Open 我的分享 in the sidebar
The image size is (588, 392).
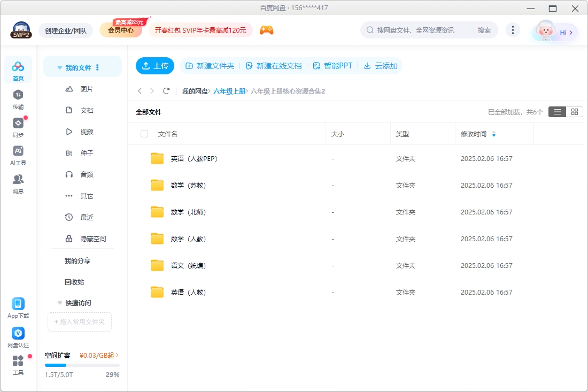coord(78,260)
